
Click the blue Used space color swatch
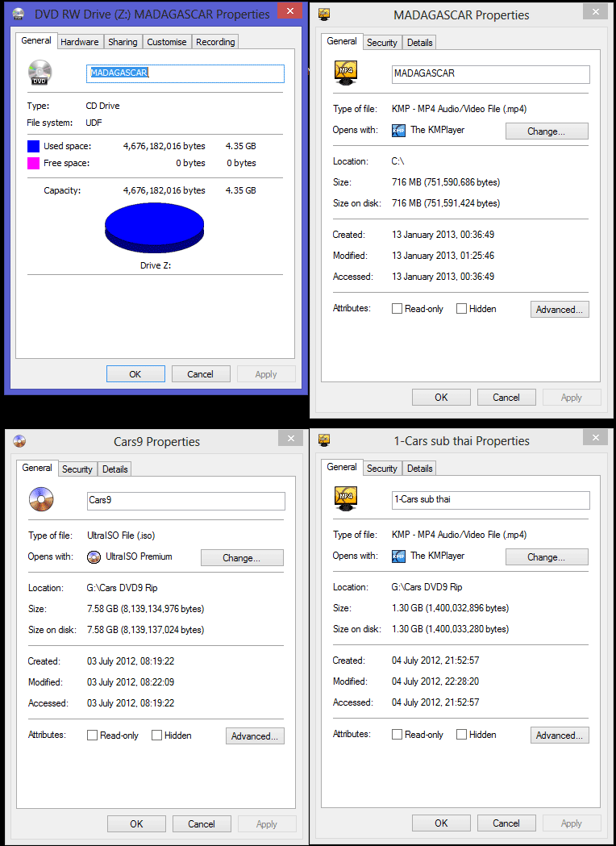click(33, 146)
